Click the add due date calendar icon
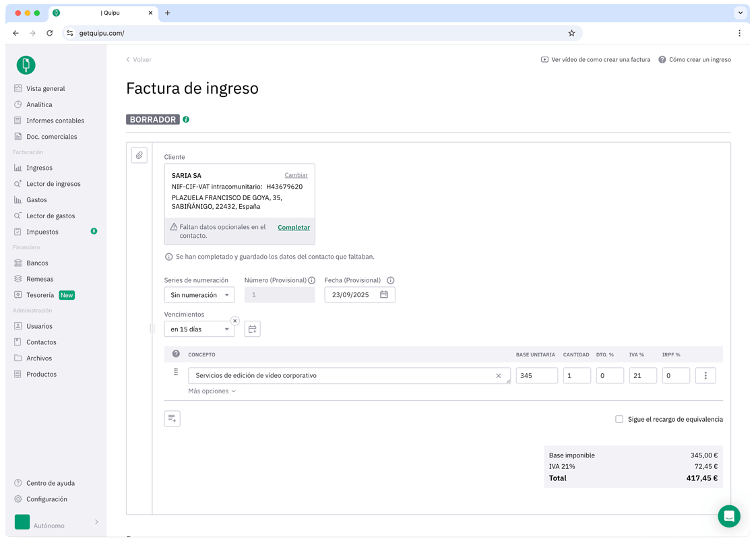The width and height of the screenshot is (756, 543). (252, 329)
